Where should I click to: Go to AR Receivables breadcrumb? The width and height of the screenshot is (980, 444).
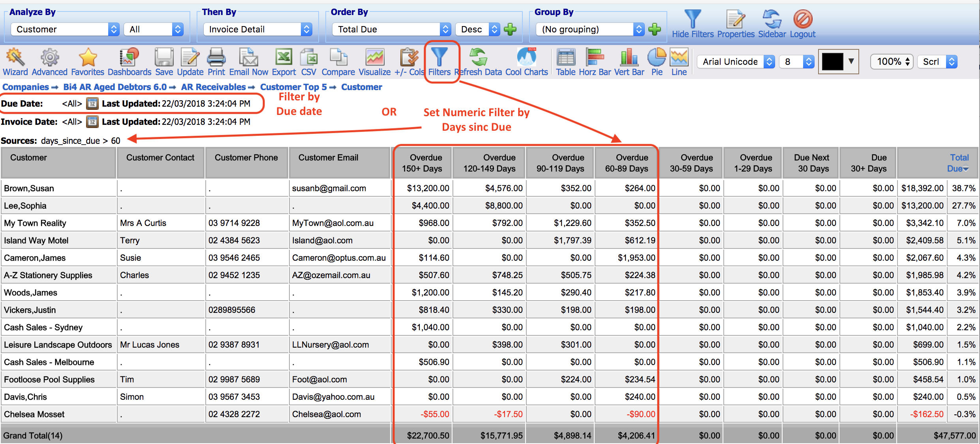[214, 87]
